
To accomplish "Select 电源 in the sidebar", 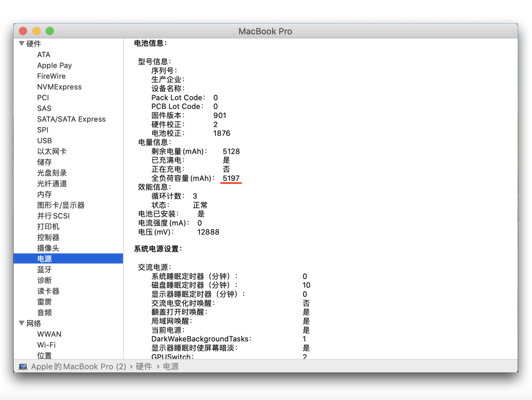I will pos(45,259).
